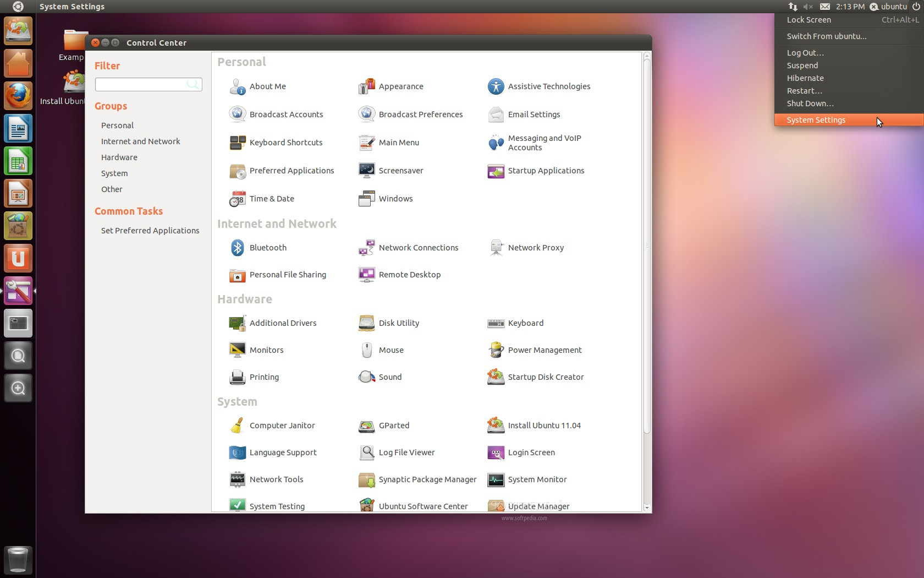Open Preferred Applications icon
Screen dimensions: 924x578
click(x=238, y=171)
